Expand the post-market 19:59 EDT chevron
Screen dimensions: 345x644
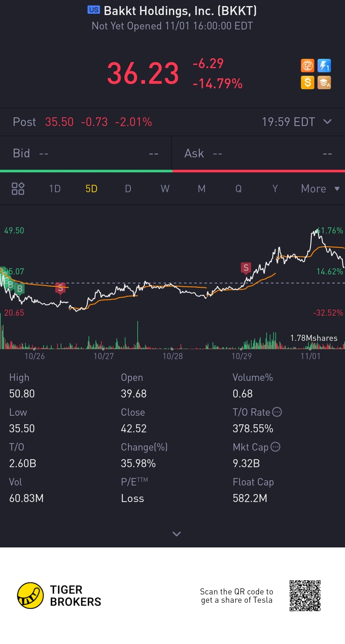click(x=327, y=122)
